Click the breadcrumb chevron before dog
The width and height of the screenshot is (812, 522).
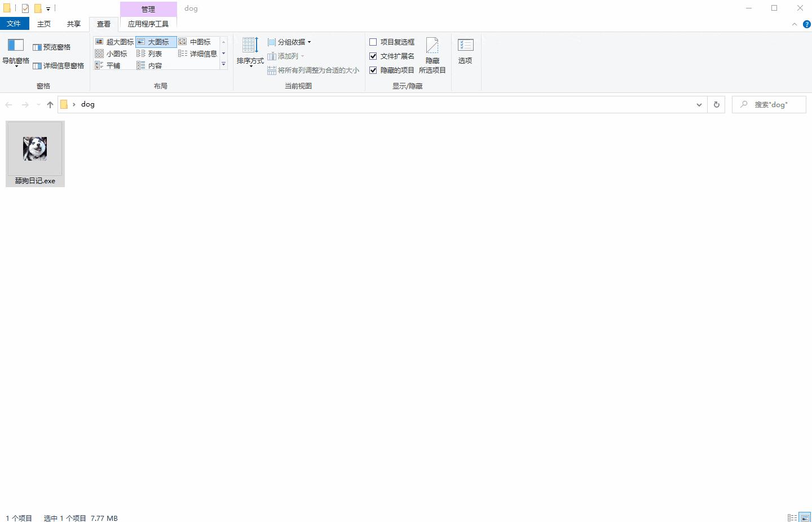click(74, 105)
